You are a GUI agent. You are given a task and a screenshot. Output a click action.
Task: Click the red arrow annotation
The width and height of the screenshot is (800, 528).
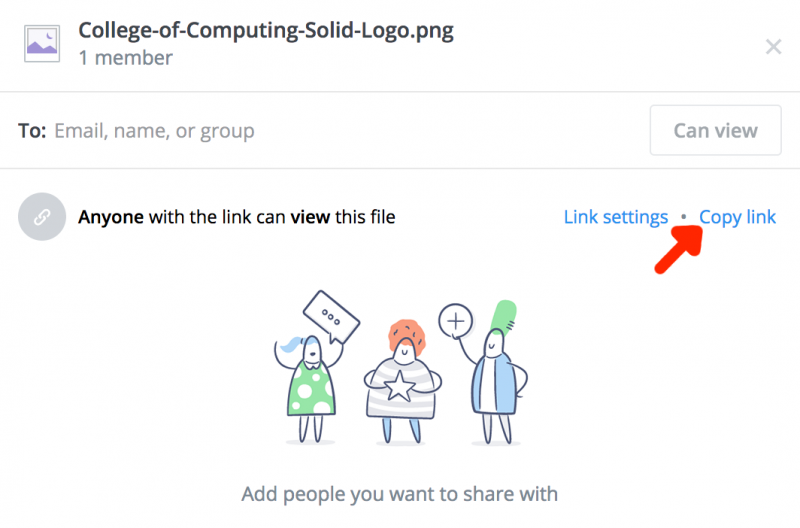pos(678,250)
